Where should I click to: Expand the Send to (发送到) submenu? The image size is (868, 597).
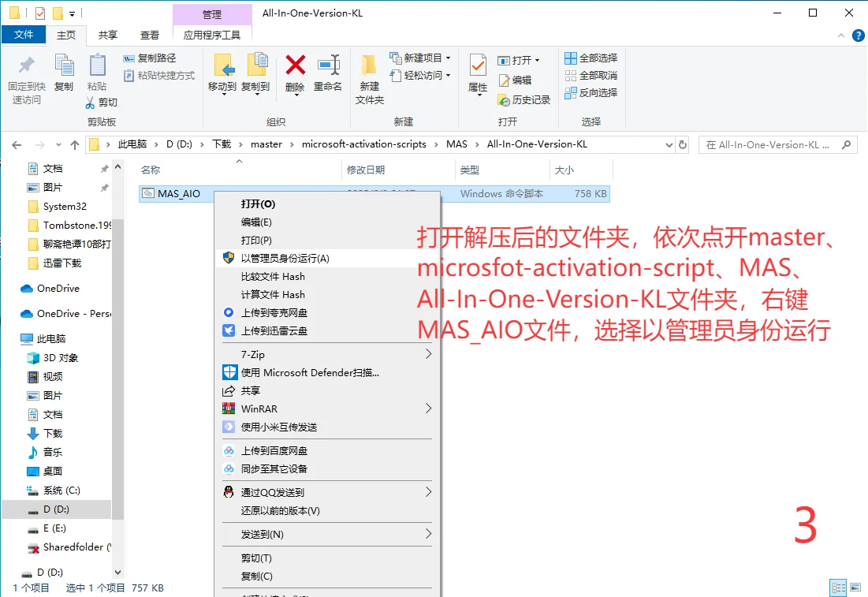click(x=327, y=535)
